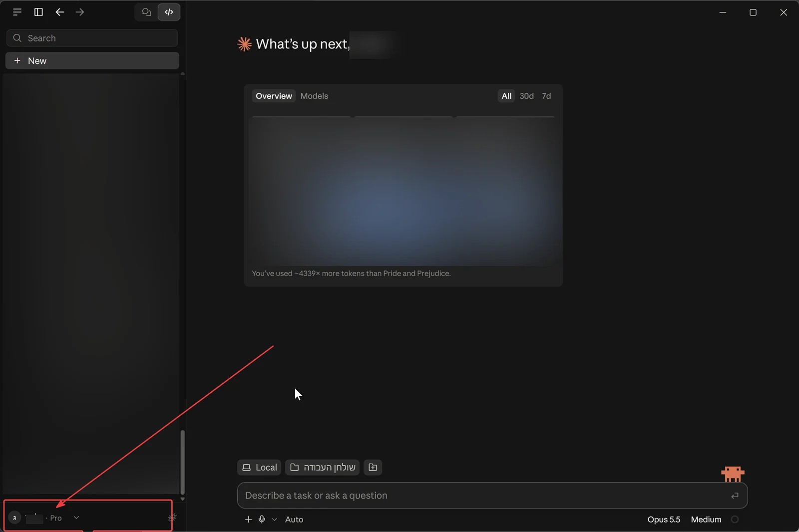Click the sidebar vertical scrollbar thumb
Screen dimensions: 799x532
click(x=182, y=462)
